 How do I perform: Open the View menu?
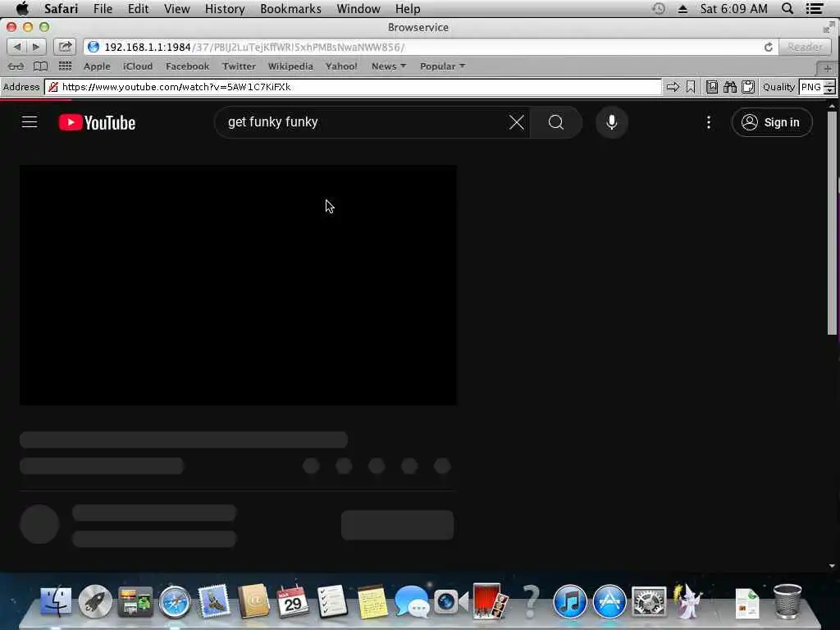(177, 8)
